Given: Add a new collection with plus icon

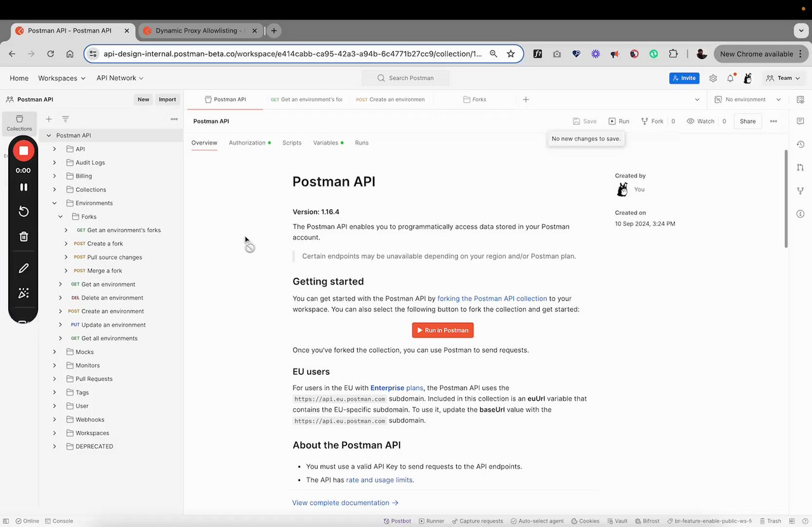Looking at the screenshot, I should [49, 119].
